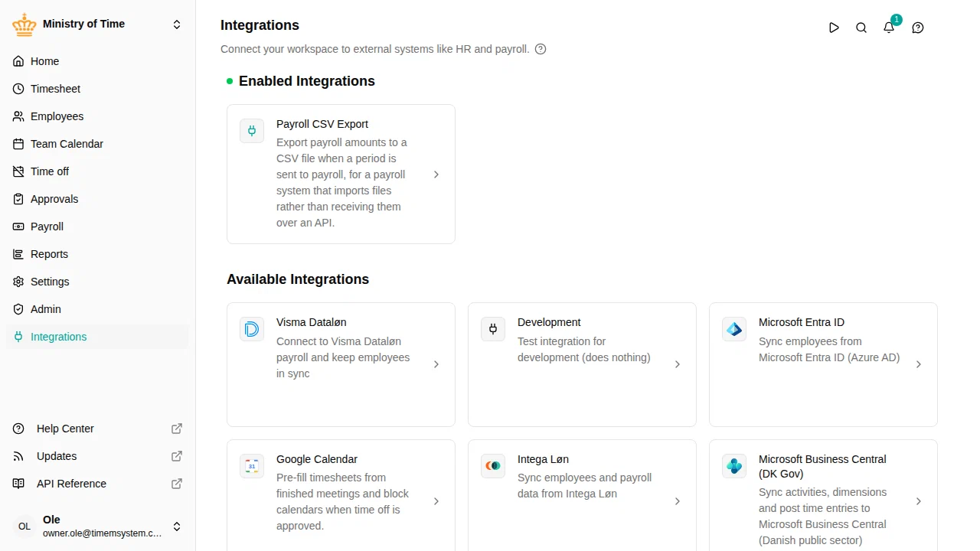Click the OL user avatar
This screenshot has width=980, height=551.
[24, 527]
